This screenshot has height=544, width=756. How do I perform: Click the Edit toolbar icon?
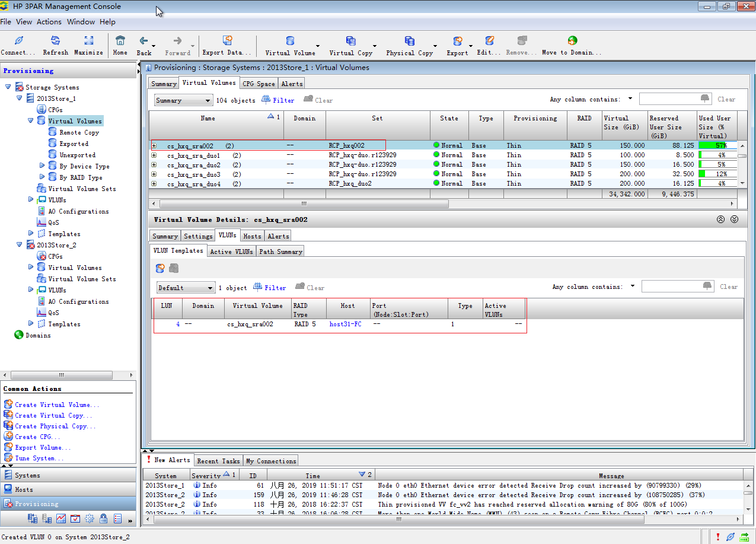pyautogui.click(x=489, y=41)
